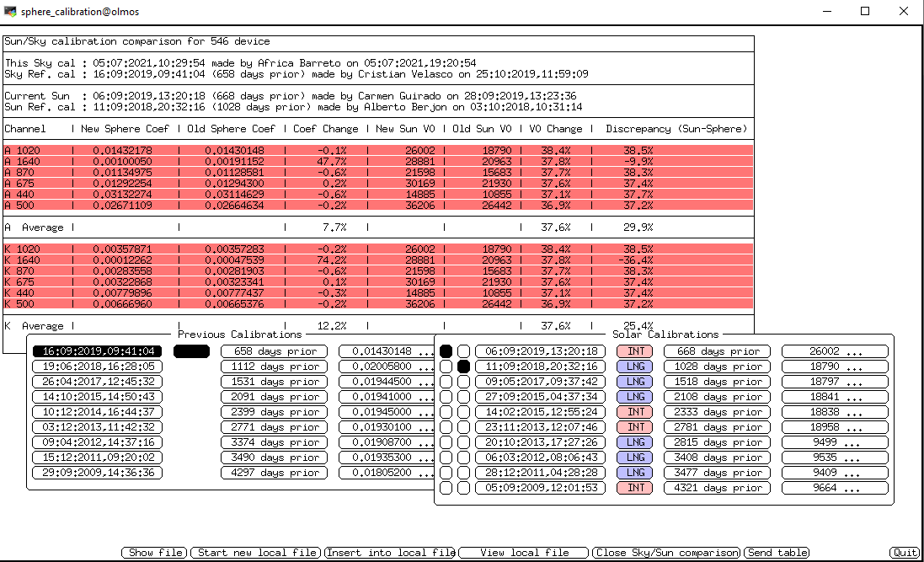Select previous calibration 19:06:2018,16:28:05

tap(98, 367)
